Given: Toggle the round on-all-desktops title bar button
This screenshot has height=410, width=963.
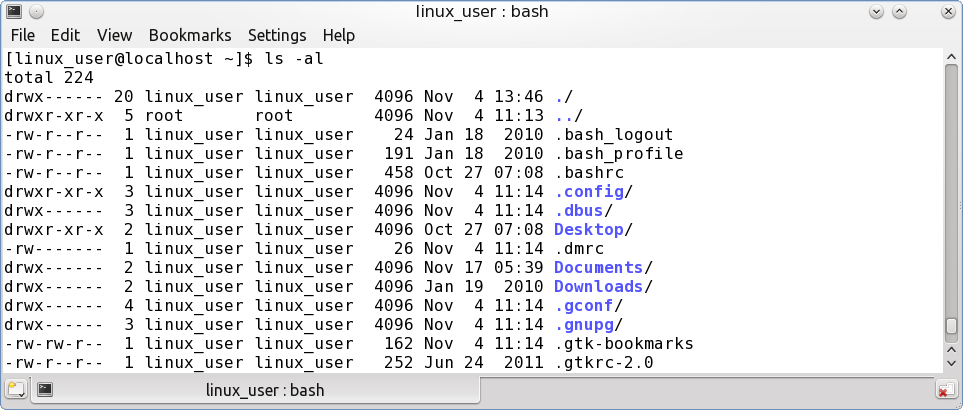Looking at the screenshot, I should (x=36, y=11).
